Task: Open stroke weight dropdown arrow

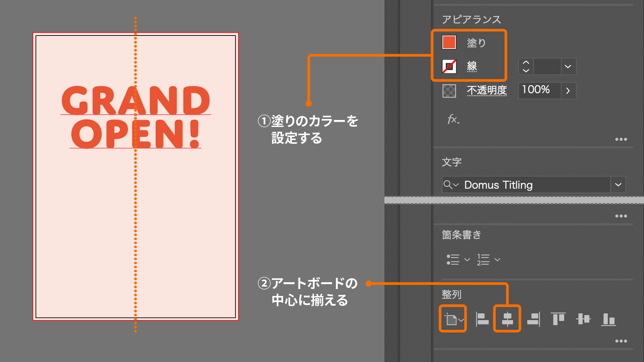Action: tap(568, 66)
